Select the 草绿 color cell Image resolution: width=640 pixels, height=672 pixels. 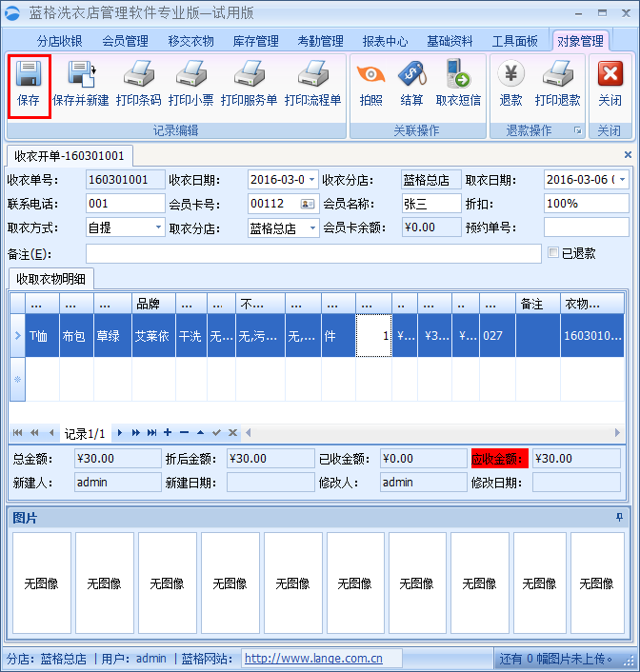(x=112, y=336)
